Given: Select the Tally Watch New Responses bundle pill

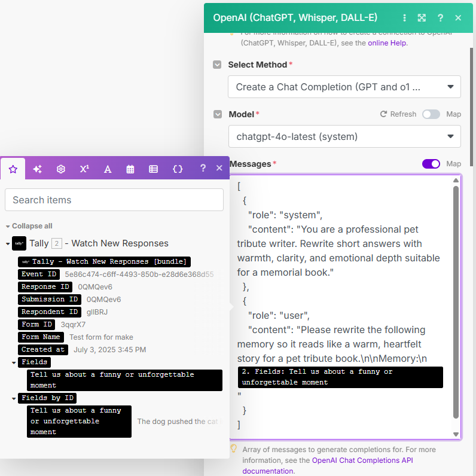Looking at the screenshot, I should pyautogui.click(x=104, y=261).
